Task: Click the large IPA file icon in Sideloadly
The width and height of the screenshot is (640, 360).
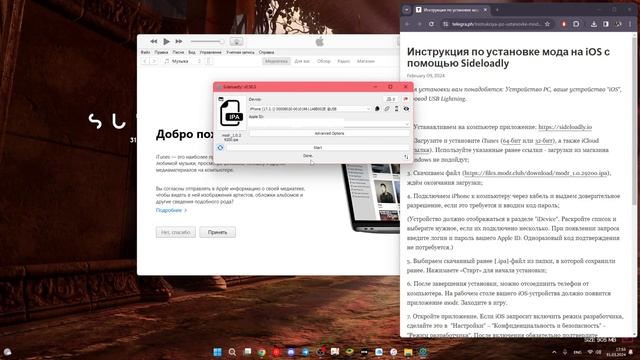Action: coord(231,113)
